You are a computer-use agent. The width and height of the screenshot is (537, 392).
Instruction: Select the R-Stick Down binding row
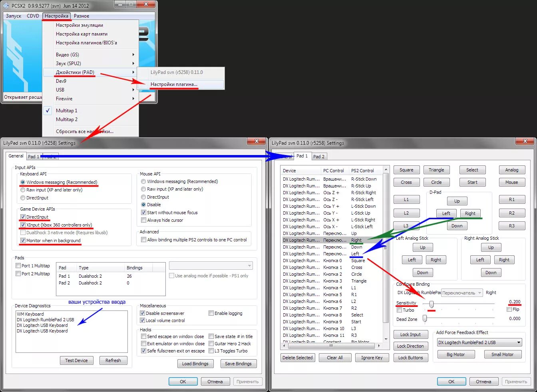(331, 179)
